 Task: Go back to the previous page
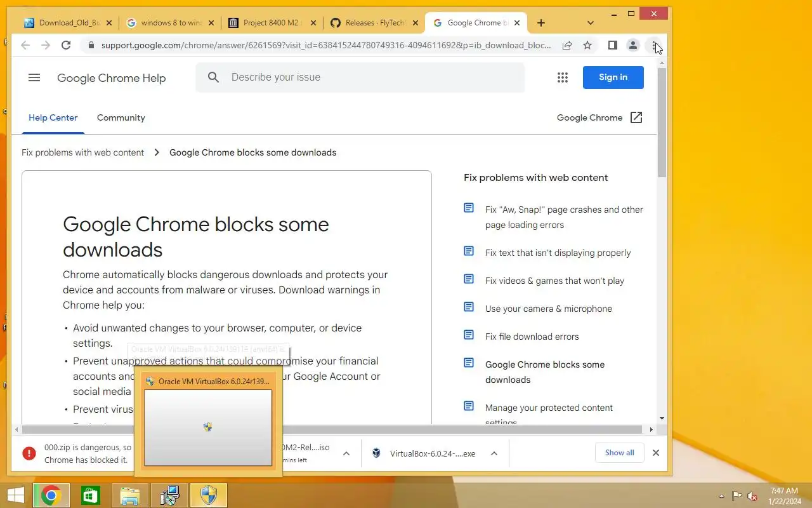(x=25, y=45)
